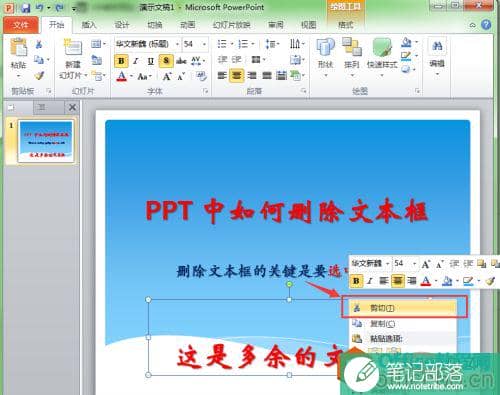Click the ribbon Cut scissors icon
Screen dimensions: 500x395
39,44
